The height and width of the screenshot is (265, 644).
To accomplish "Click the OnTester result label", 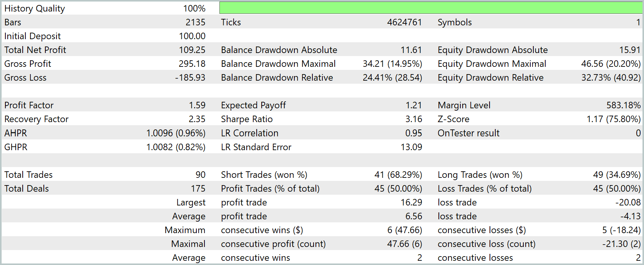I will (x=468, y=133).
